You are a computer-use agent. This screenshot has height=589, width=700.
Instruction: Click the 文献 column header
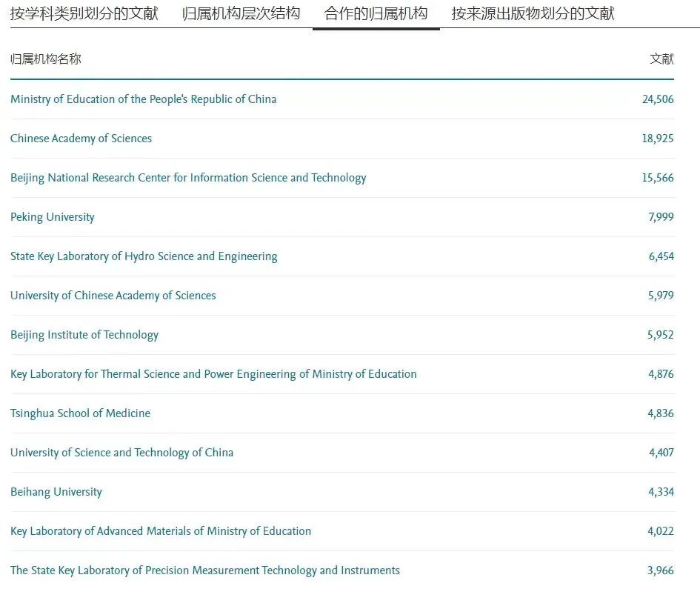pos(661,59)
